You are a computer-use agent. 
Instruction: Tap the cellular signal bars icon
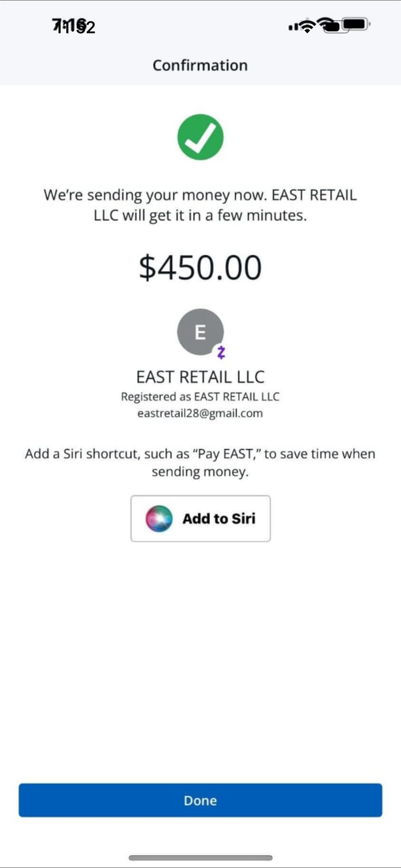click(293, 27)
